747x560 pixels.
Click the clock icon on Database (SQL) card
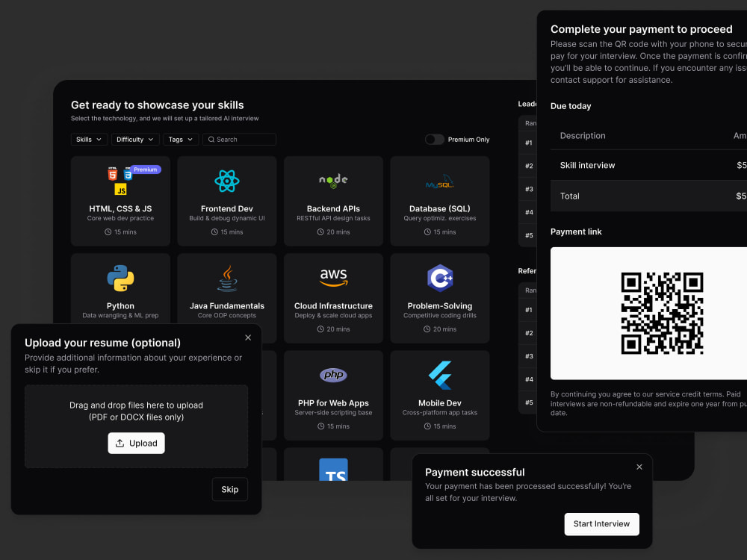[x=427, y=232]
